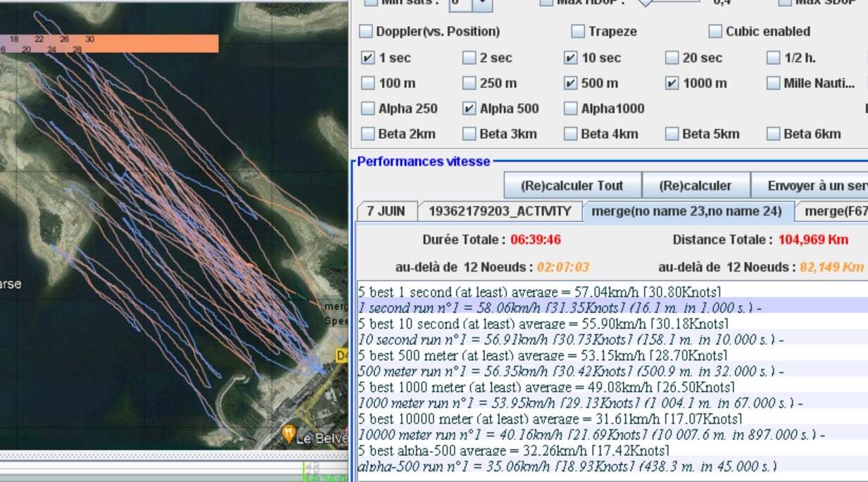Select the 5 best 10 second average line
The image size is (868, 482).
pyautogui.click(x=612, y=323)
